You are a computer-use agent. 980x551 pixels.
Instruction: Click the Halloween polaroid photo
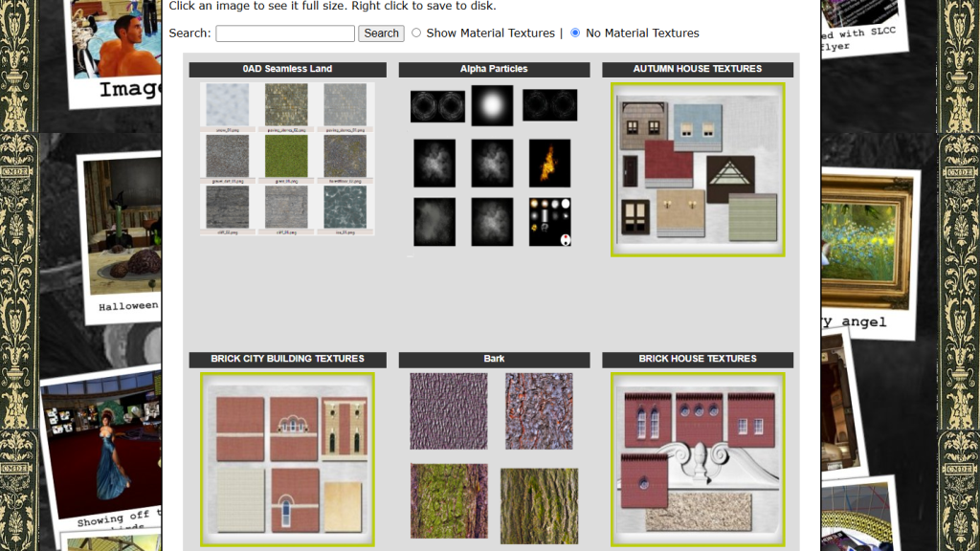click(x=120, y=236)
